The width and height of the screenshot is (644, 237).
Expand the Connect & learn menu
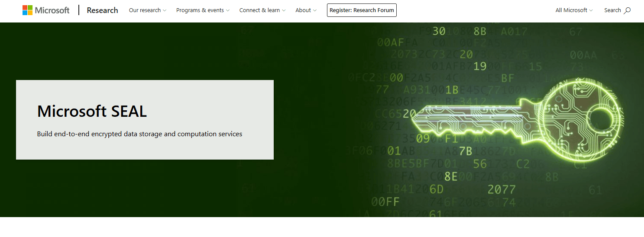[x=262, y=10]
